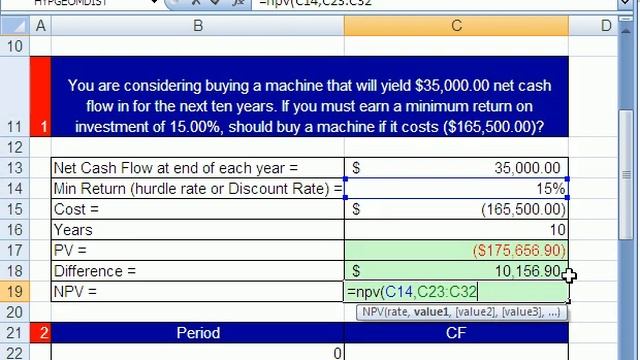
Task: Click the NPV function name in tooltip
Action: tap(373, 312)
